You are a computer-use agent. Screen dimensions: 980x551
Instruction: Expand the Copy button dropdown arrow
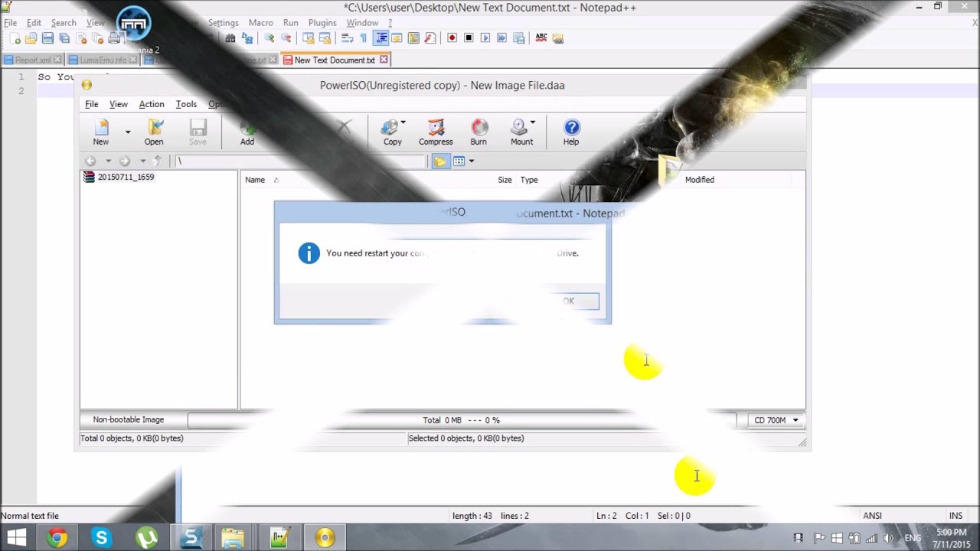[403, 122]
